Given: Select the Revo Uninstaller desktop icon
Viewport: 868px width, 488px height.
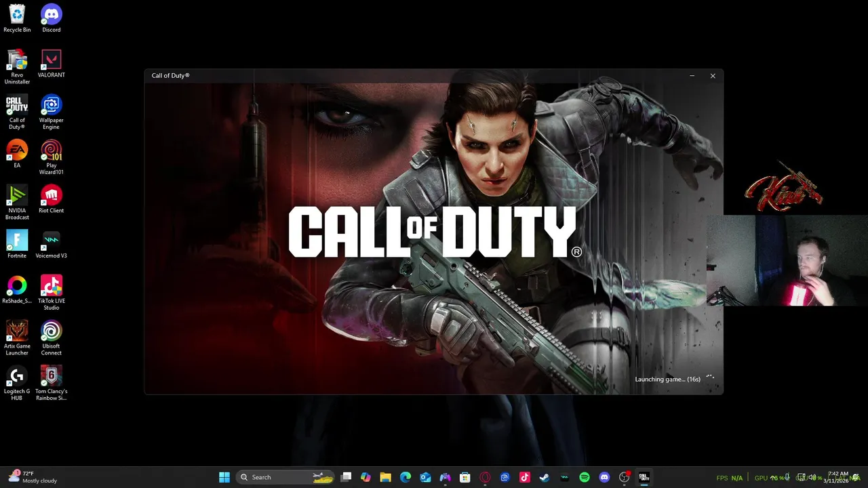Looking at the screenshot, I should (x=17, y=66).
